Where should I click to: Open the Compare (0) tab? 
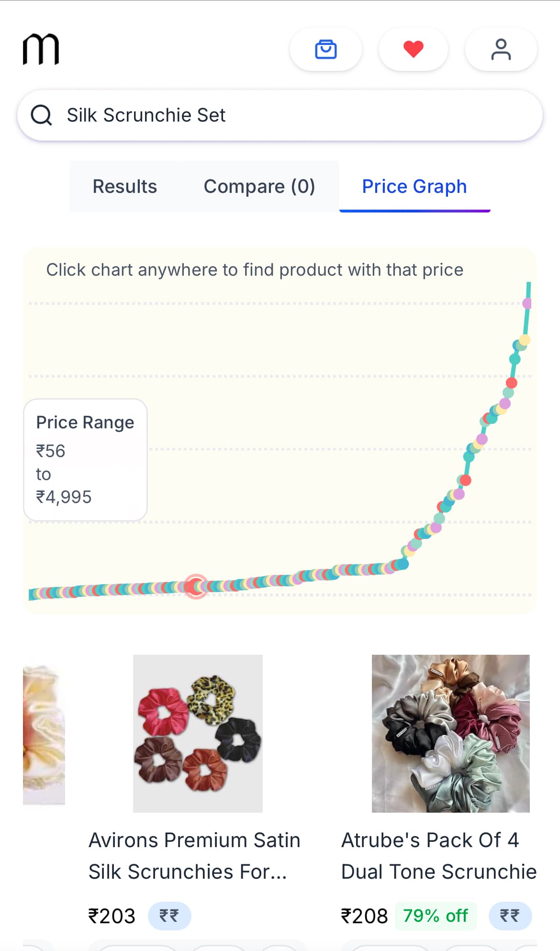click(x=259, y=187)
